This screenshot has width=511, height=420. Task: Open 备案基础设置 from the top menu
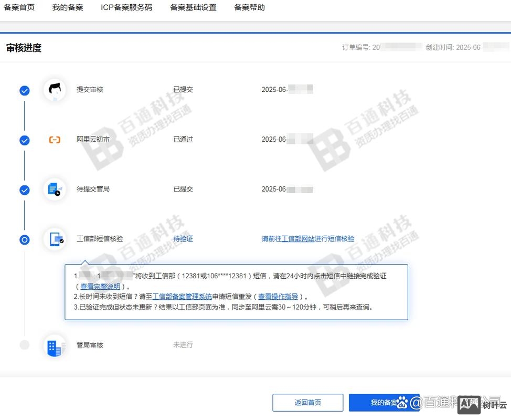point(193,7)
